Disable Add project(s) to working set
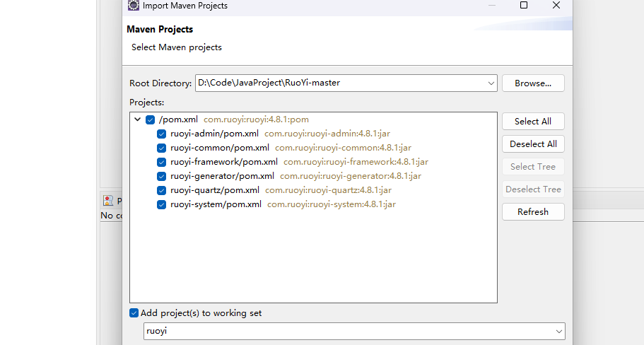This screenshot has height=345, width=644. (x=134, y=313)
